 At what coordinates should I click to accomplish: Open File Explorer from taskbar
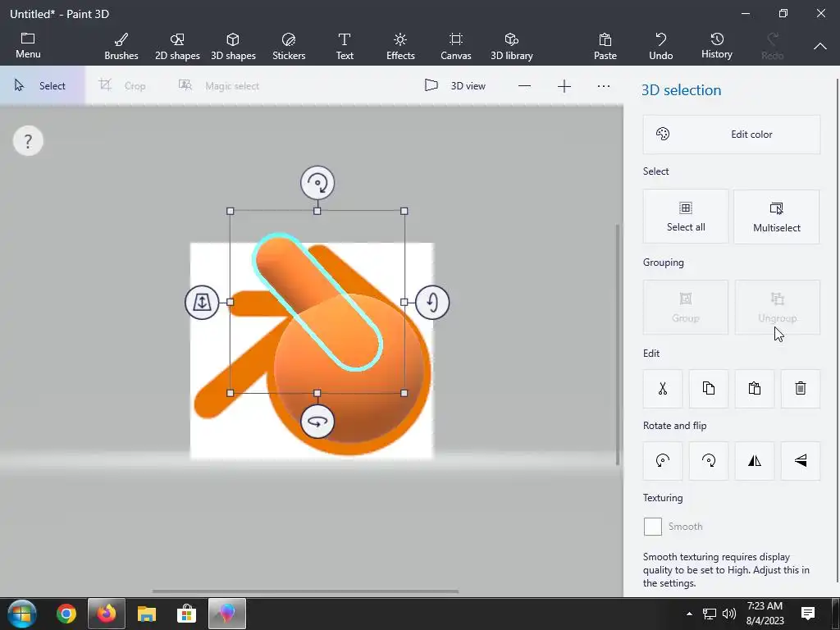click(147, 614)
